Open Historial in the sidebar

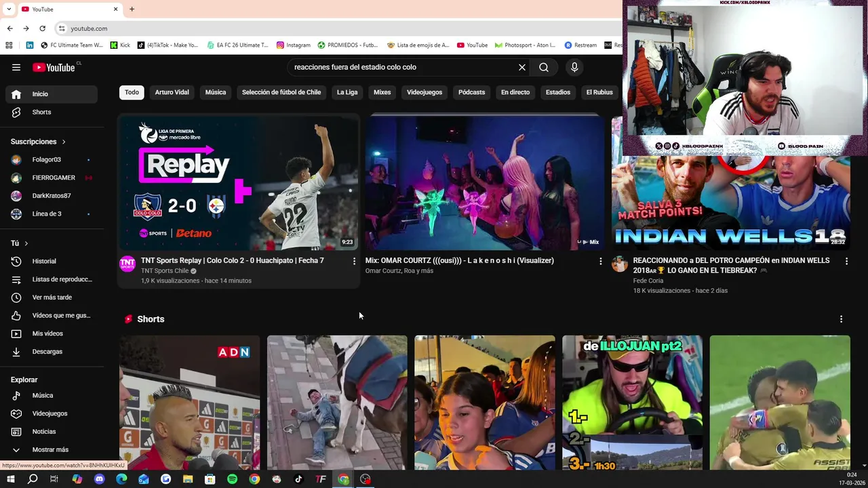[x=52, y=261]
